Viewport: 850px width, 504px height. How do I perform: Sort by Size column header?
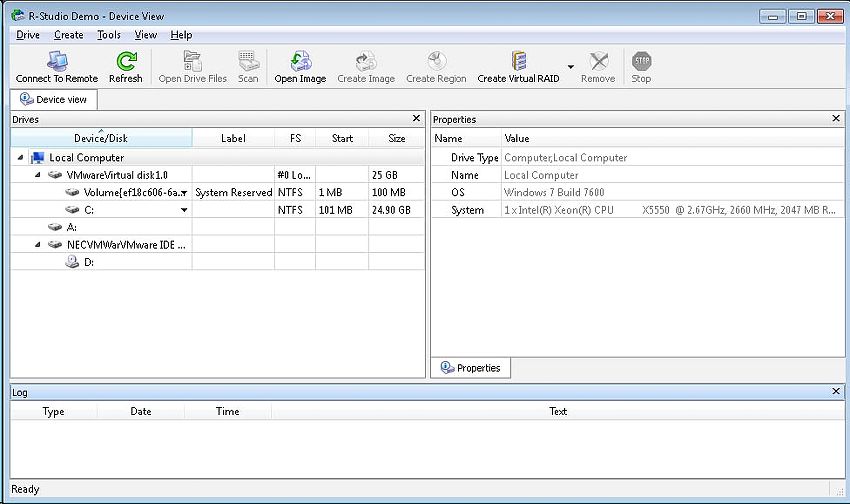pyautogui.click(x=396, y=138)
